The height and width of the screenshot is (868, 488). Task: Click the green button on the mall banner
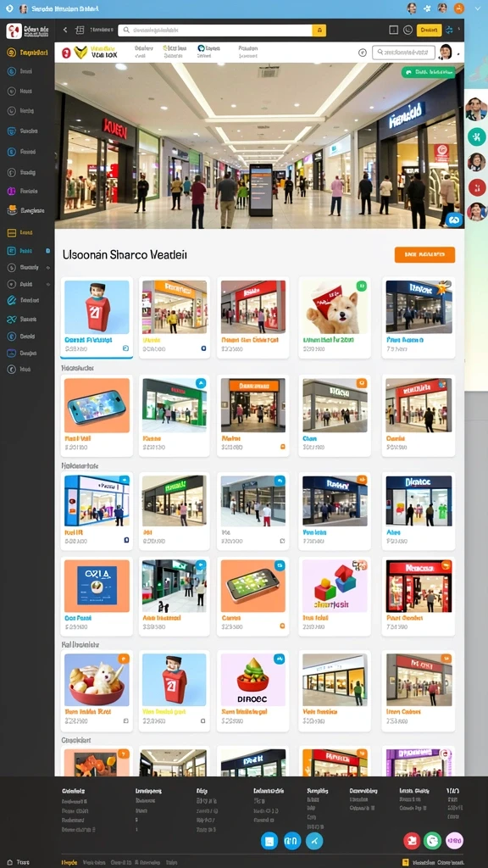coord(428,72)
